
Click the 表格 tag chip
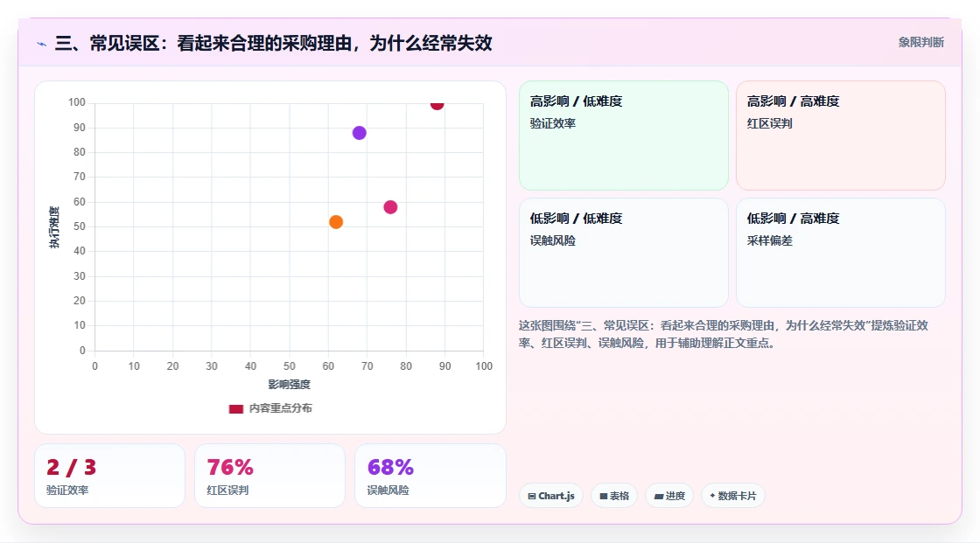point(614,496)
